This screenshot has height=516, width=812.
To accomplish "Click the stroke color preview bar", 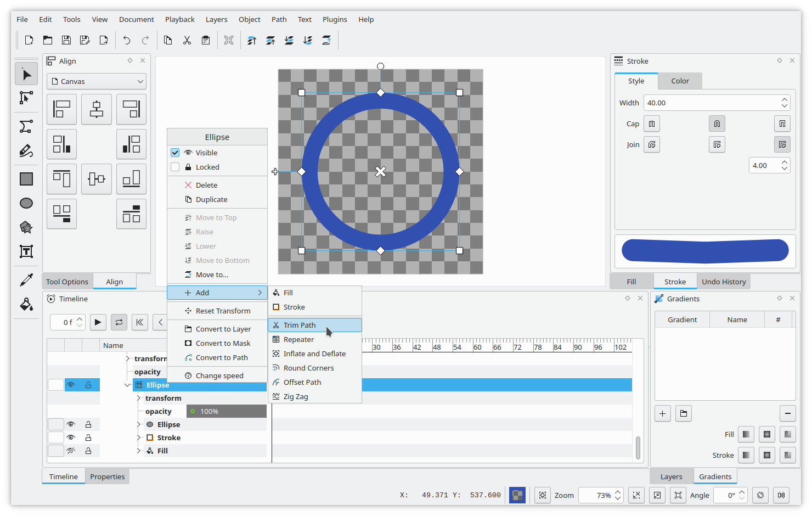I will coord(705,251).
